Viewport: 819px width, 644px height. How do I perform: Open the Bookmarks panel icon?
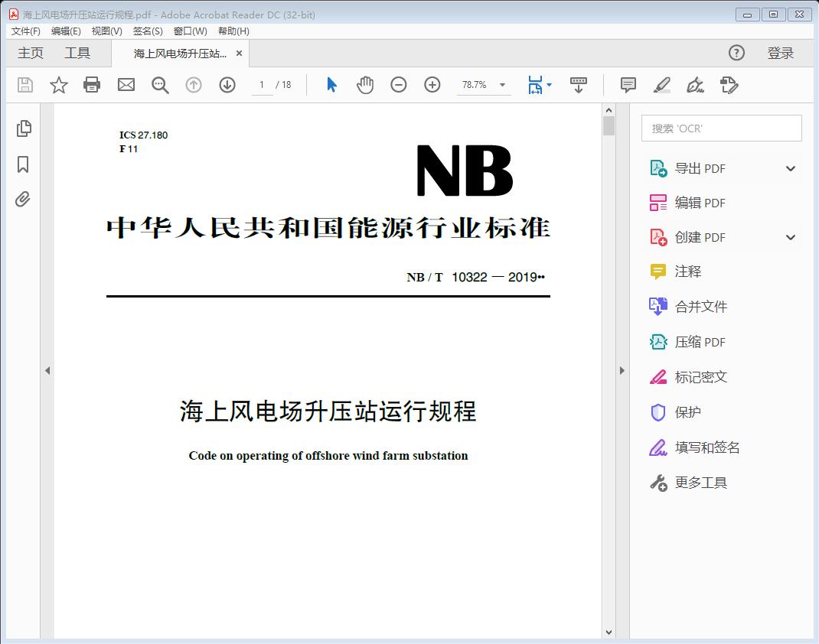23,164
